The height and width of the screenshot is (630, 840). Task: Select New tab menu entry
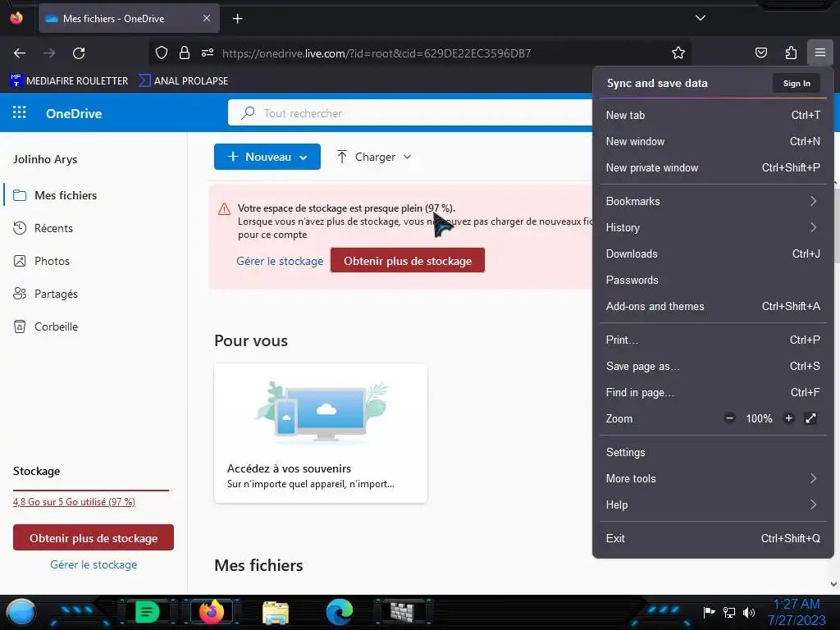(713, 115)
